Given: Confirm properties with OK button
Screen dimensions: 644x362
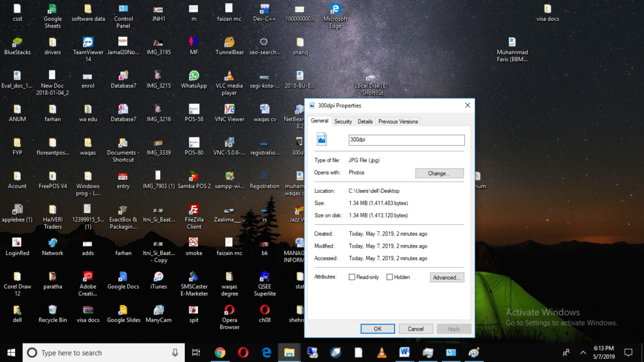Looking at the screenshot, I should [377, 329].
